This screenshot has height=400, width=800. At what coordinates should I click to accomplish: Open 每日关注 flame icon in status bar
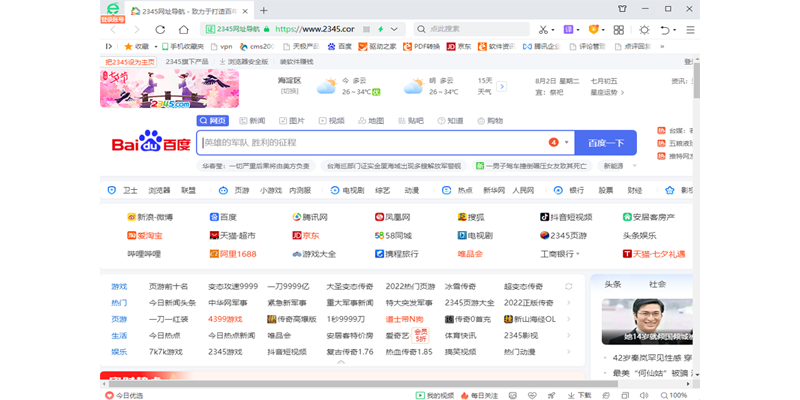click(479, 395)
